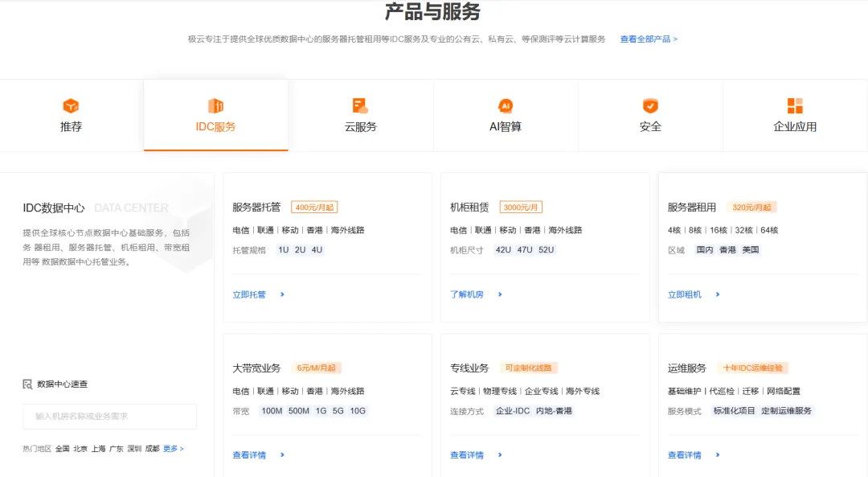Expand more regions via 更多 link

click(173, 449)
